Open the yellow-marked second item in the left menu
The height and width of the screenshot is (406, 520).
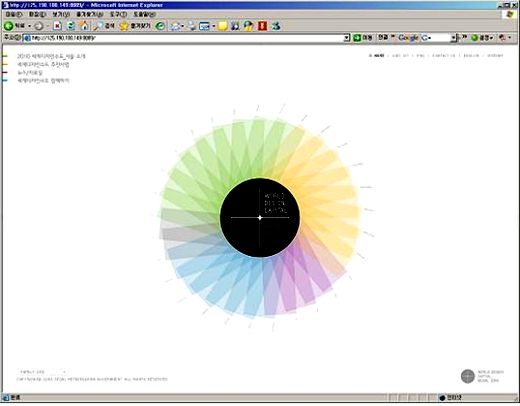(43, 65)
